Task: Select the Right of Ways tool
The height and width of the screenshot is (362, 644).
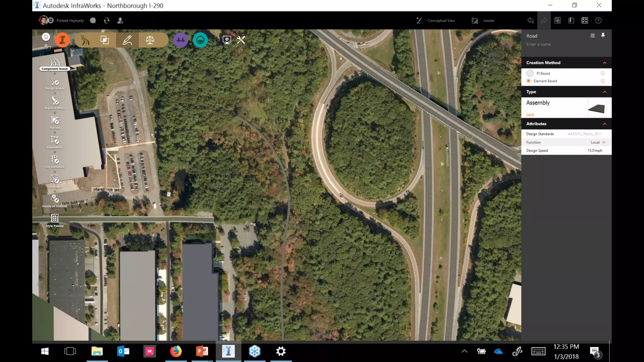Action: pos(55,103)
